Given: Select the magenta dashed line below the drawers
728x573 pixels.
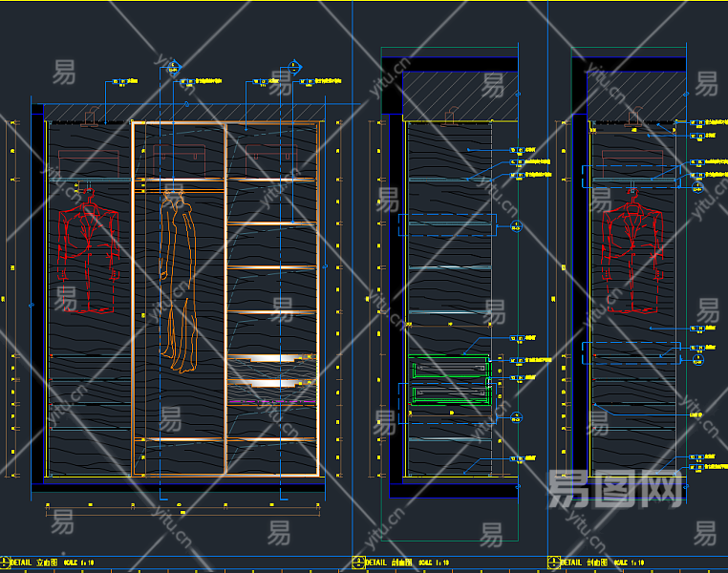Looking at the screenshot, I should click(x=271, y=401).
